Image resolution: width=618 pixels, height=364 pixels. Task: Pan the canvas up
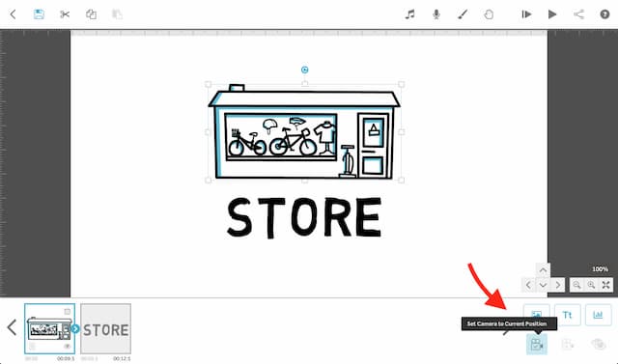click(543, 269)
